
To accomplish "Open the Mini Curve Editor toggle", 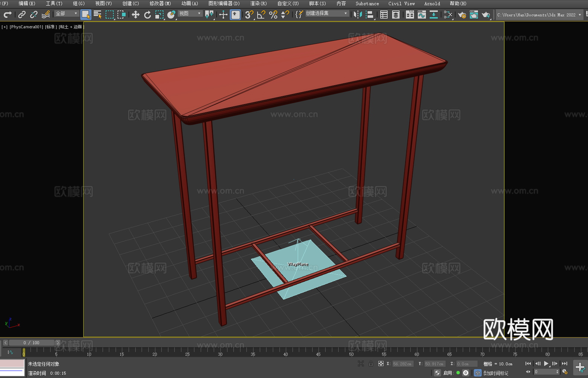I will (10, 352).
